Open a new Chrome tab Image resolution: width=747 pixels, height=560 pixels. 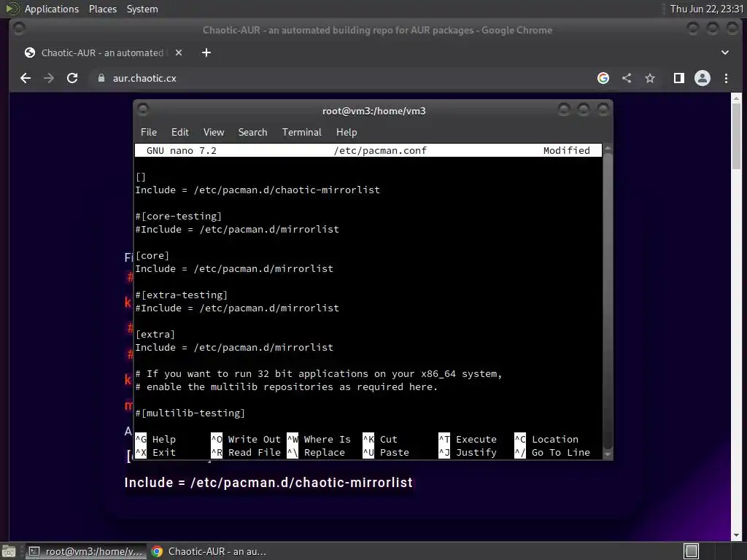point(206,52)
